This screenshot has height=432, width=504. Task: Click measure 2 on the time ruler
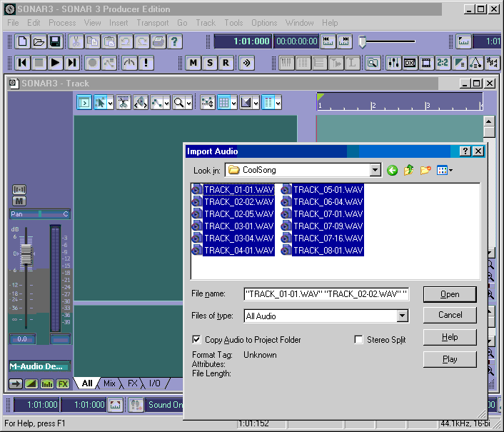(373, 106)
